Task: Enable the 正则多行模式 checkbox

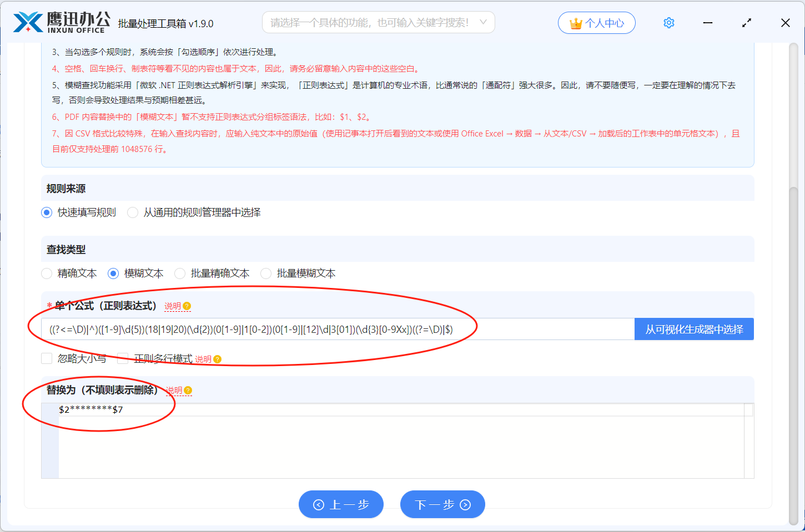Action: 123,358
